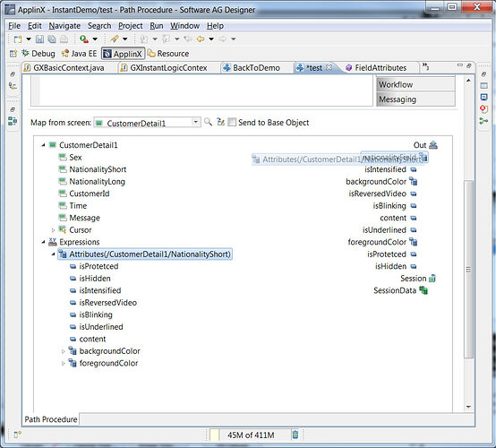
Task: Open the Project menu
Action: (131, 26)
